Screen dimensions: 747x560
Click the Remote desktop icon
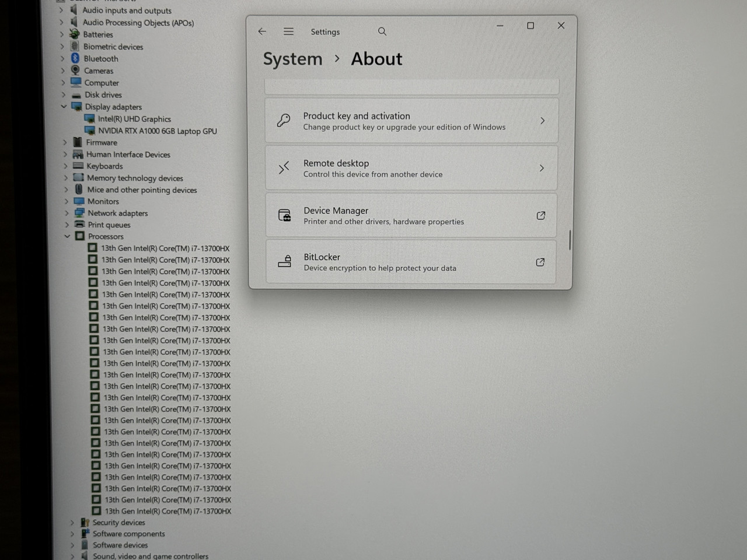point(284,169)
